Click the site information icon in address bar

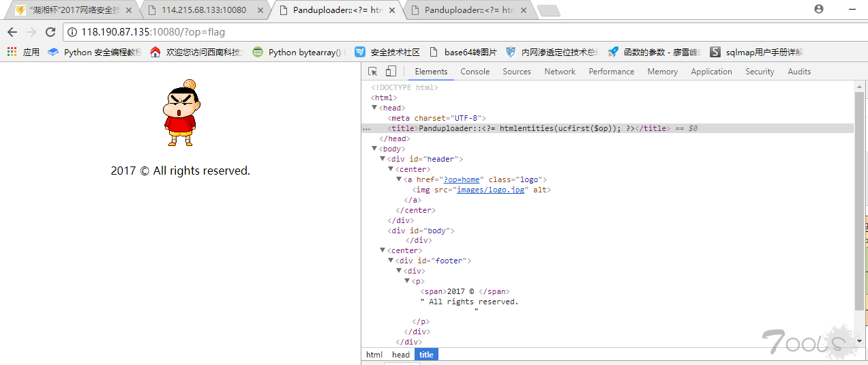[72, 32]
